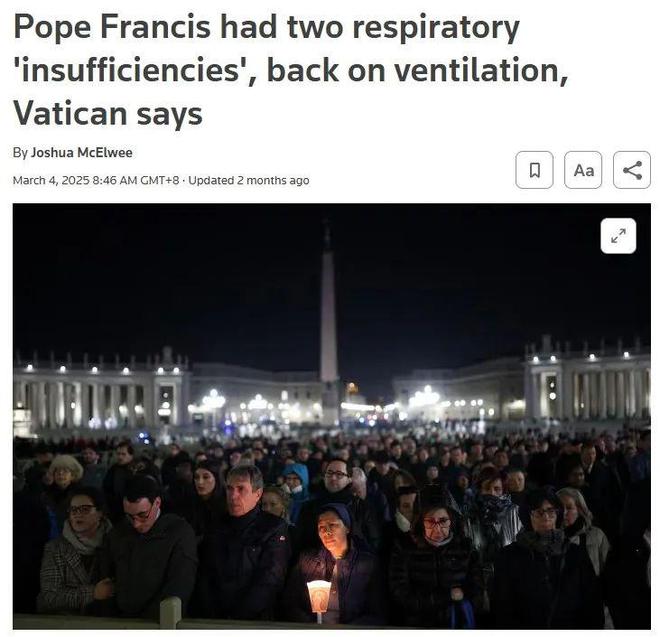Click the March 4, 2025 publish date
This screenshot has width=660, height=637.
[51, 180]
